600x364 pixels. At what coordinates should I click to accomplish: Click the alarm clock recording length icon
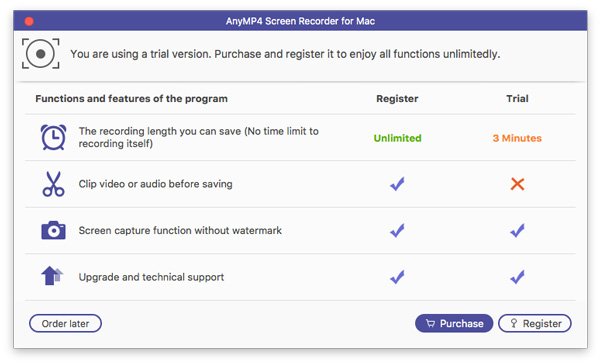53,137
